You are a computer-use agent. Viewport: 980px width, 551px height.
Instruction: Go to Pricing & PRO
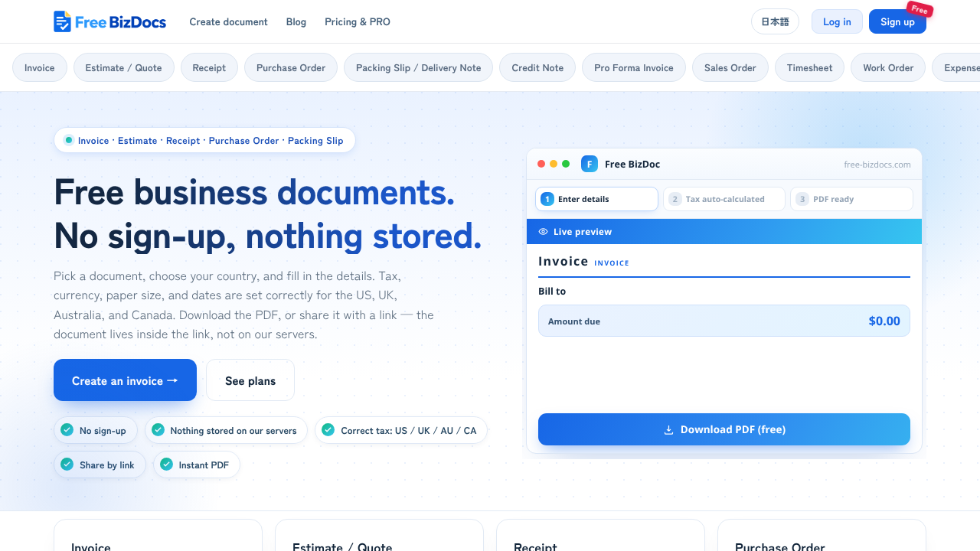358,21
